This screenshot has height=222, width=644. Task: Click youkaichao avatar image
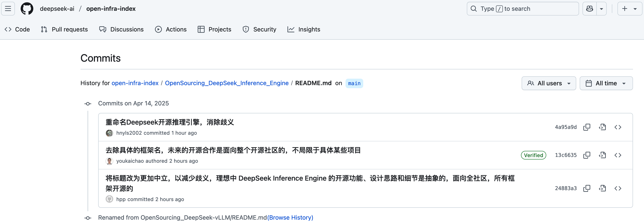click(109, 161)
